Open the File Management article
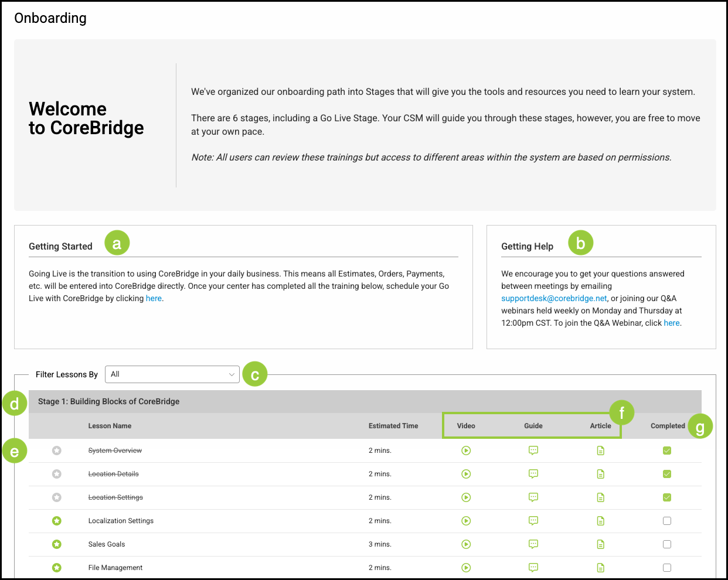This screenshot has width=728, height=580. tap(601, 568)
